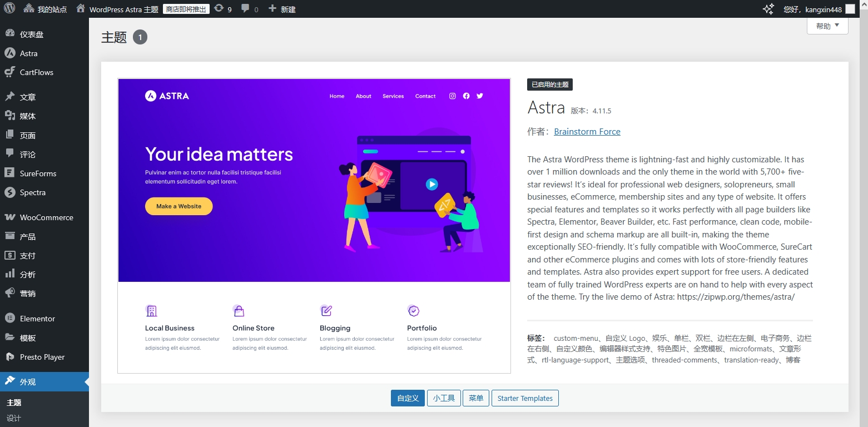
Task: Click the 商店即将推出 badge
Action: (x=186, y=9)
